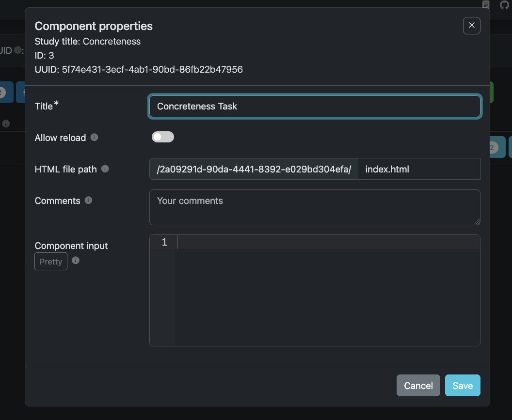Enable the Allow reload switch
The height and width of the screenshot is (420, 512).
click(x=163, y=138)
